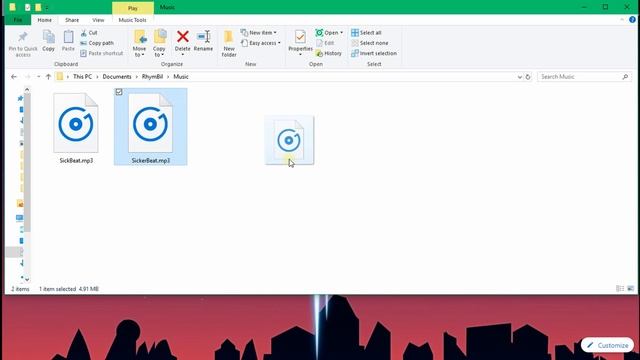Open Explorer help
Viewport: 640px width, 360px height.
pyautogui.click(x=632, y=20)
